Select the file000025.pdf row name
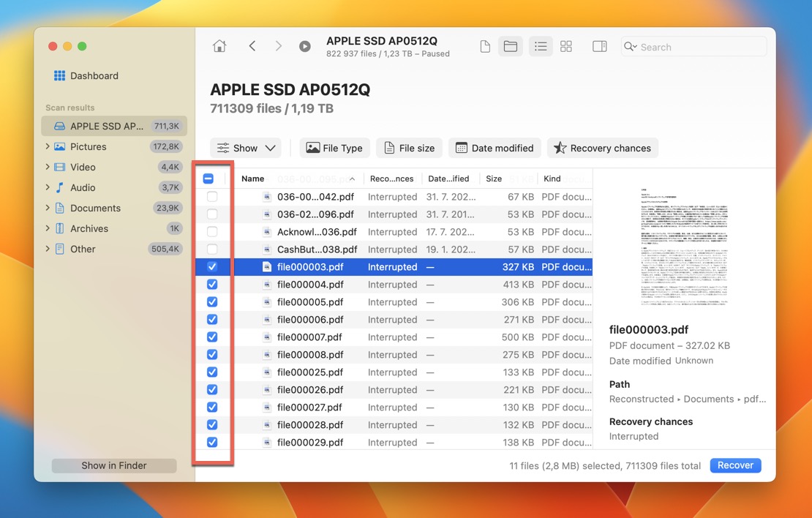This screenshot has height=518, width=812. click(x=310, y=372)
